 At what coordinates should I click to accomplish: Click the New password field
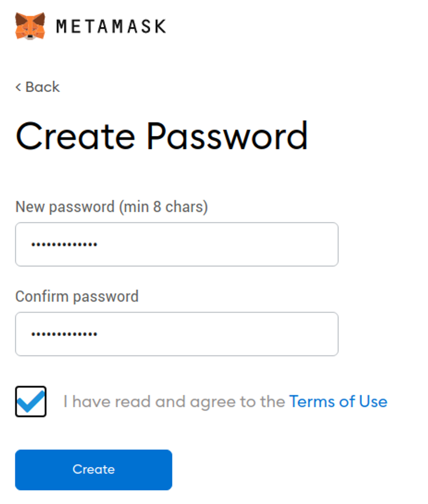(177, 244)
